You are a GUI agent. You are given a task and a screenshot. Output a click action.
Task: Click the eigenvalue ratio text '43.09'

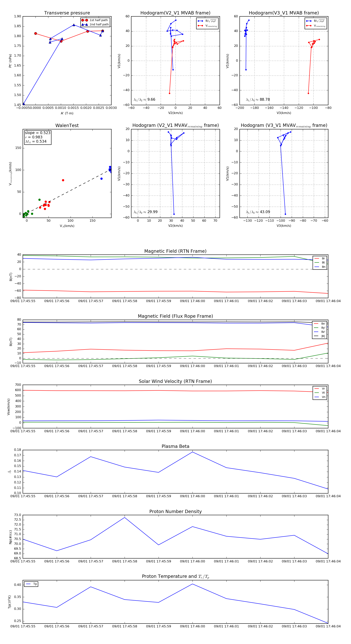tap(265, 212)
